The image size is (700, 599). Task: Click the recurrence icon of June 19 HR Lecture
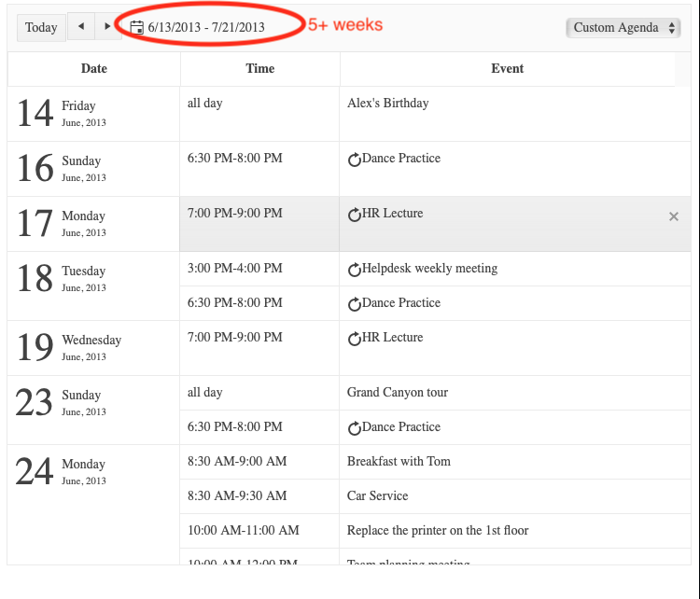click(355, 339)
